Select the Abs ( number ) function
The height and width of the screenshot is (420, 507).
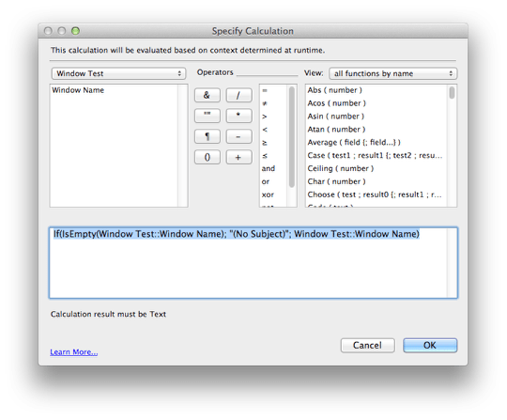[334, 90]
